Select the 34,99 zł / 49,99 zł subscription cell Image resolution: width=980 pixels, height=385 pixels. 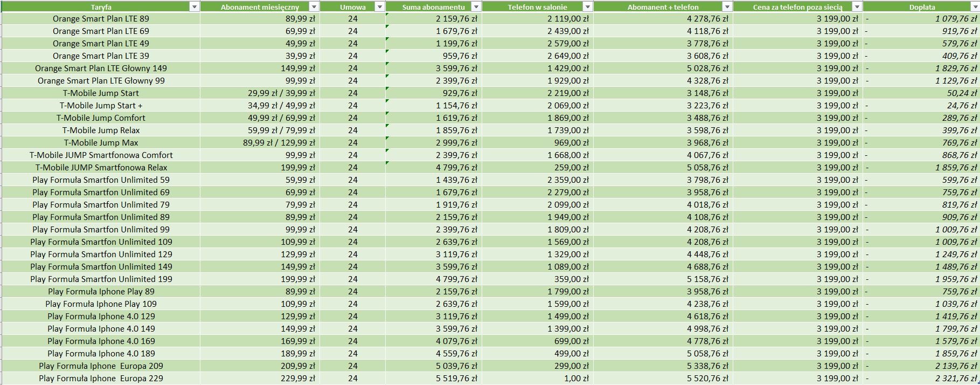(260, 105)
